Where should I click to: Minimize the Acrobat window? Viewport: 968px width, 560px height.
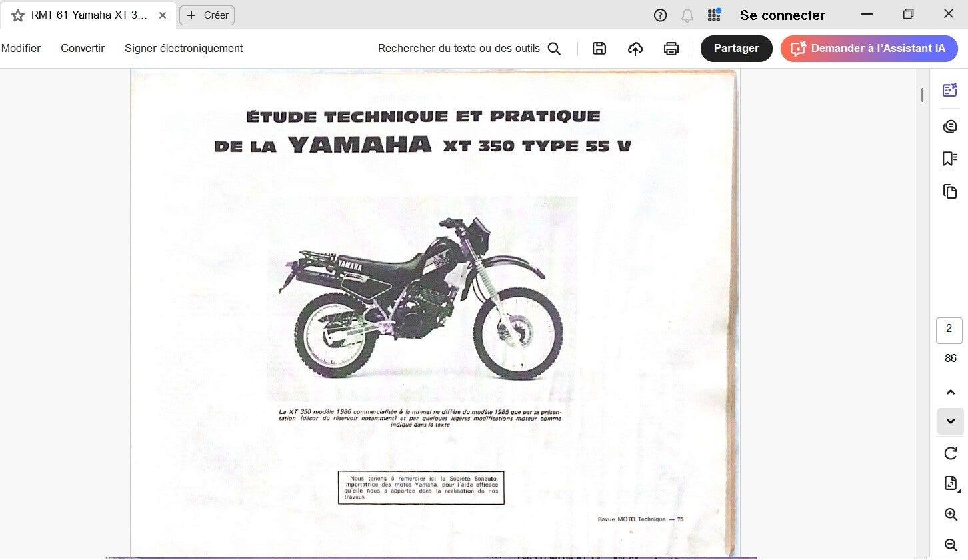[x=867, y=14]
